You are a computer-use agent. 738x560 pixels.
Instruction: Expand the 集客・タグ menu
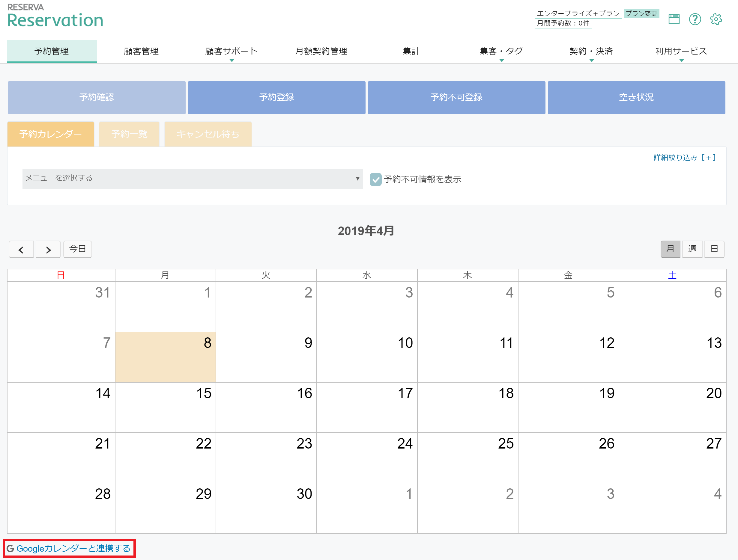tap(501, 51)
